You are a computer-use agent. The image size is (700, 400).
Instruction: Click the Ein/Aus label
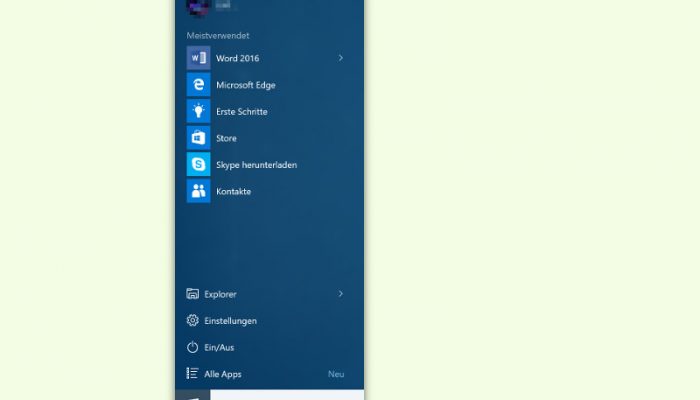[219, 348]
